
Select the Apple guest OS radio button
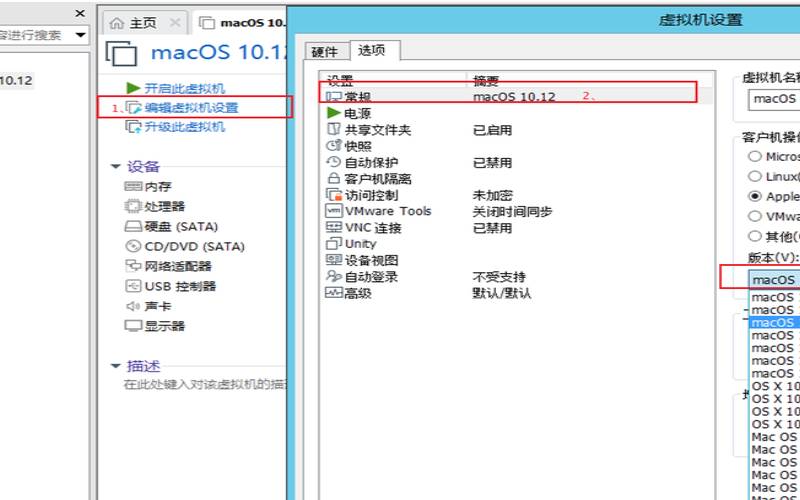click(x=755, y=196)
